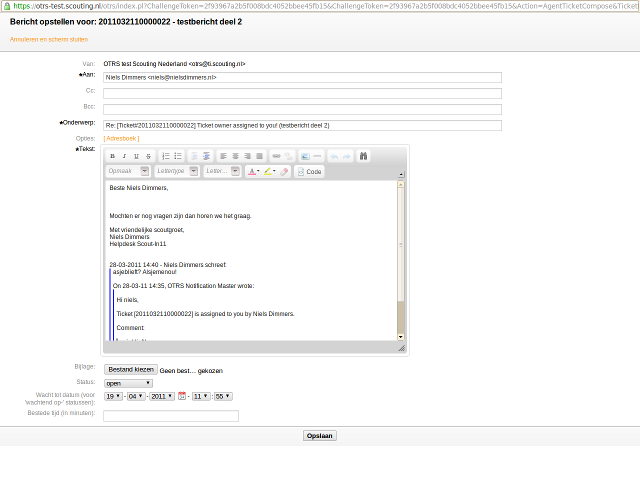Click into the Aan recipient field
The width and height of the screenshot is (640, 499).
tap(302, 78)
